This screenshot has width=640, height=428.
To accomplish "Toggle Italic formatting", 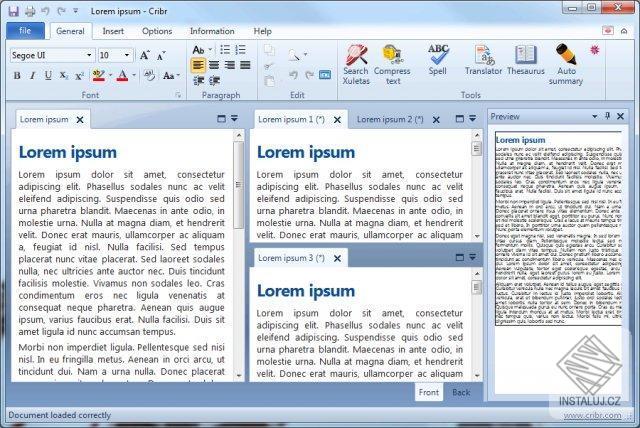I will point(32,75).
